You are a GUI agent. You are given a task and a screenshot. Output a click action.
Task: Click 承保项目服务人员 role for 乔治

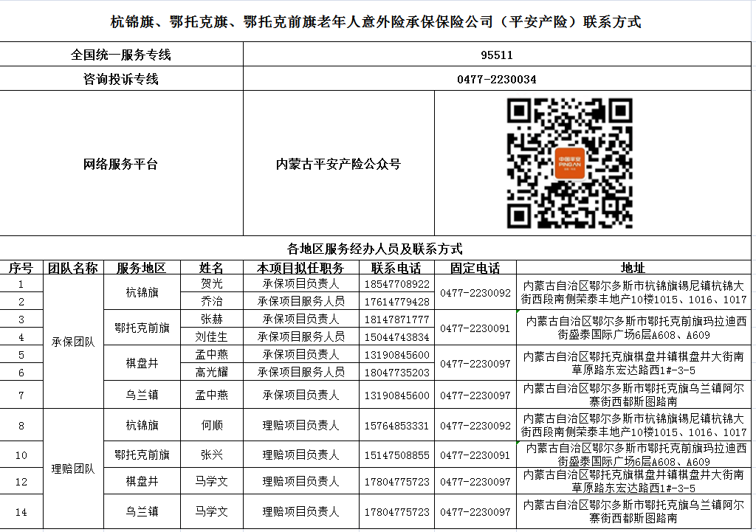(301, 301)
